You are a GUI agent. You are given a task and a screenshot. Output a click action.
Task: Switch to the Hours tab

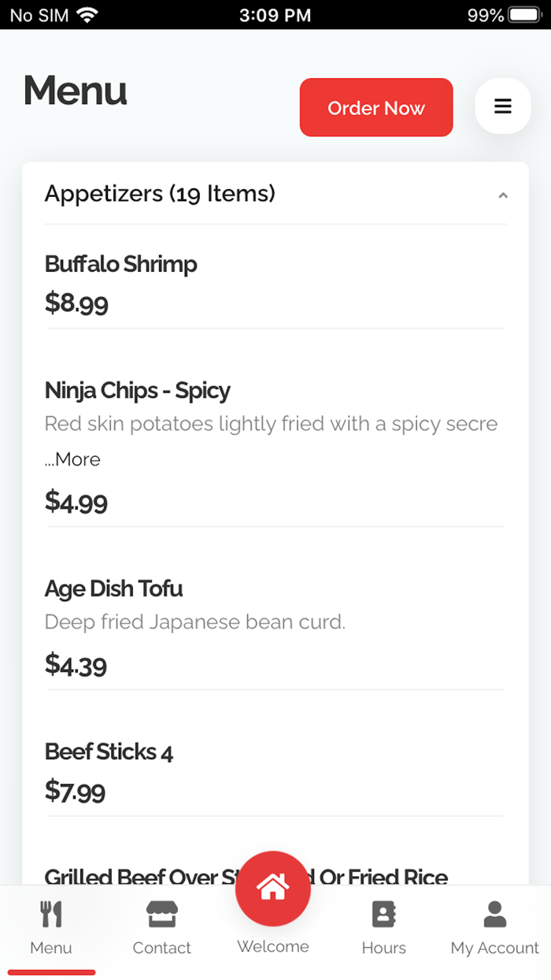click(x=383, y=930)
